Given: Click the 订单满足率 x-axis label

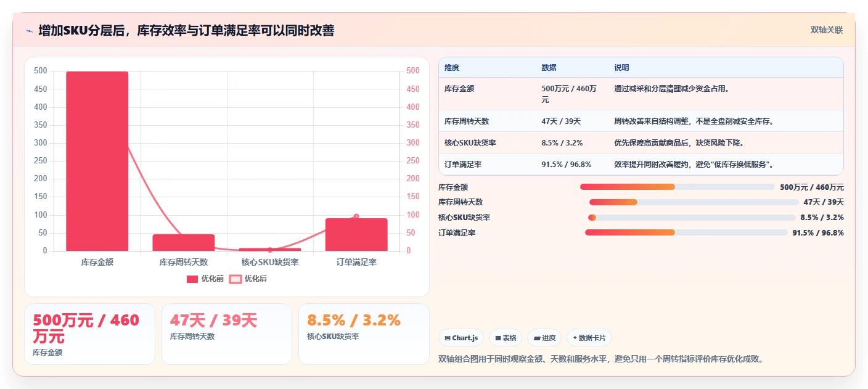Looking at the screenshot, I should pyautogui.click(x=356, y=262).
